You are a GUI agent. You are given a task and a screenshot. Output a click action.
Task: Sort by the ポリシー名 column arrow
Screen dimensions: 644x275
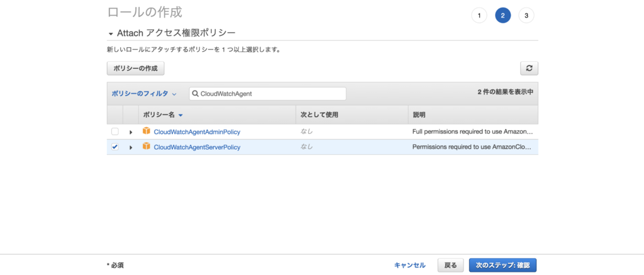[180, 116]
